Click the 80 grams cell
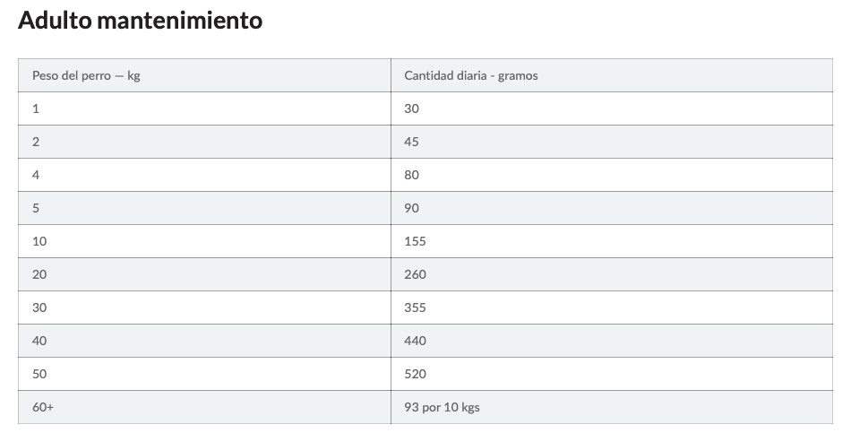This screenshot has width=868, height=433. (x=612, y=175)
